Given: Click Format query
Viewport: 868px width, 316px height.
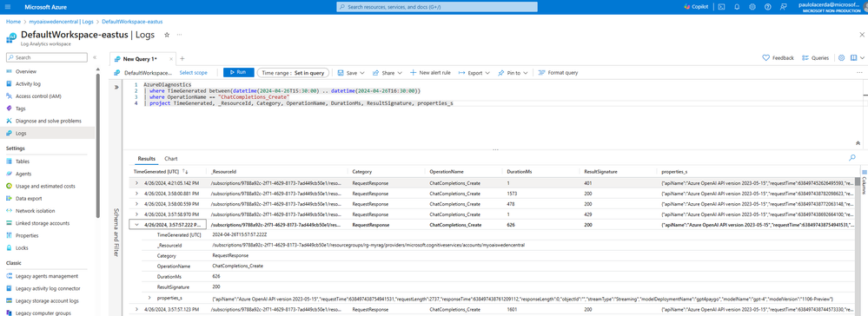Looking at the screenshot, I should (x=558, y=73).
